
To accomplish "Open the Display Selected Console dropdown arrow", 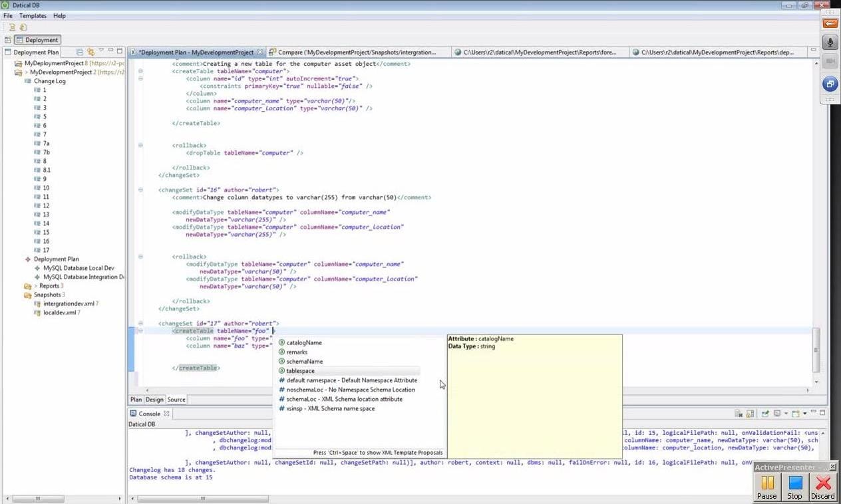I will (x=786, y=414).
